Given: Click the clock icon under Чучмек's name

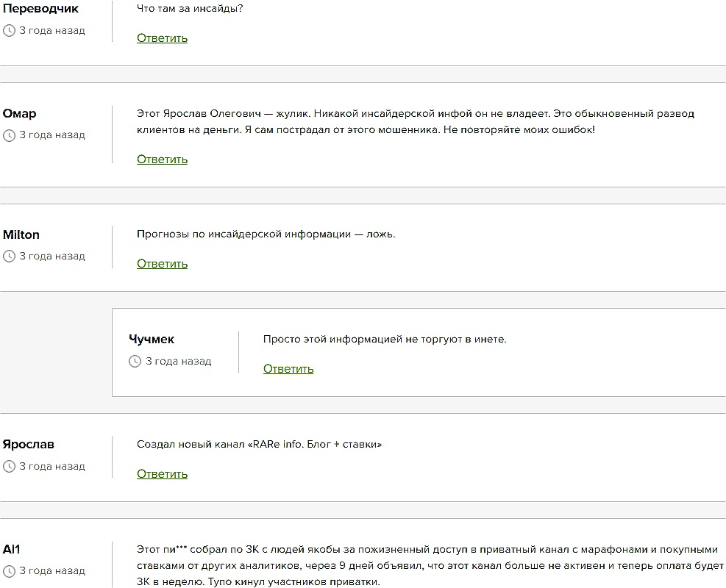Looking at the screenshot, I should (135, 362).
